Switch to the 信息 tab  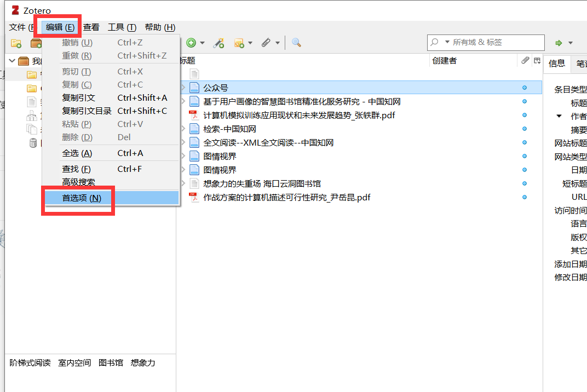point(557,64)
